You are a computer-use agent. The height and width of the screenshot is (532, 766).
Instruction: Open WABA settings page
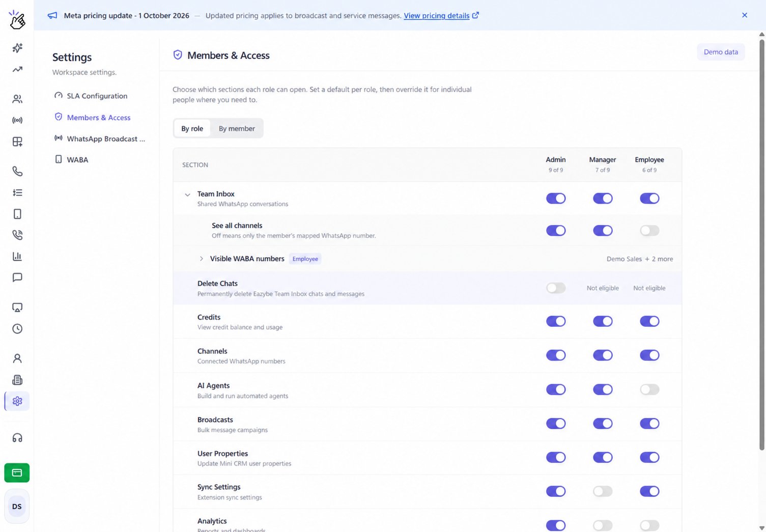click(x=72, y=159)
